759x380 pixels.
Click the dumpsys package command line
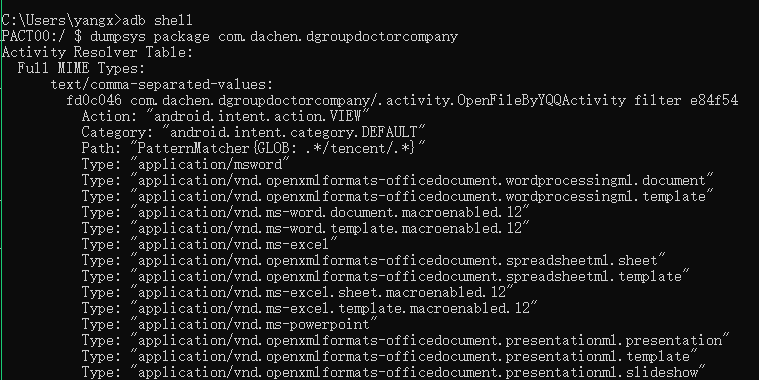pos(229,36)
